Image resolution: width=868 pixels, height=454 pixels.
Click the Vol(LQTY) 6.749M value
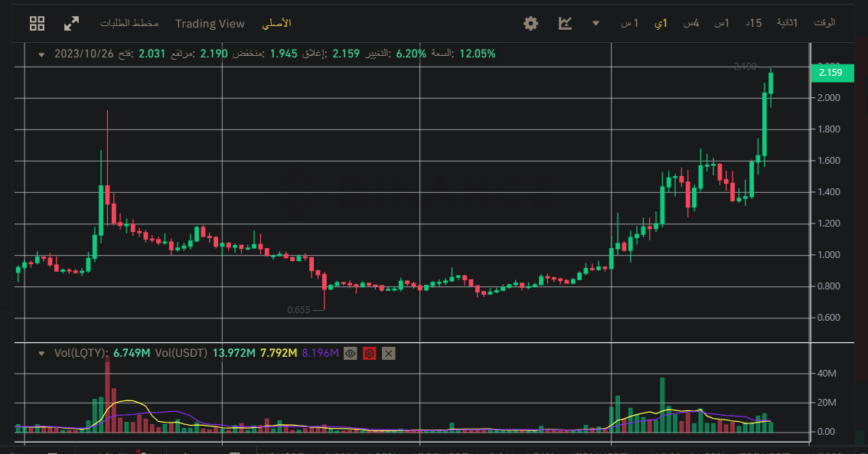tap(131, 353)
